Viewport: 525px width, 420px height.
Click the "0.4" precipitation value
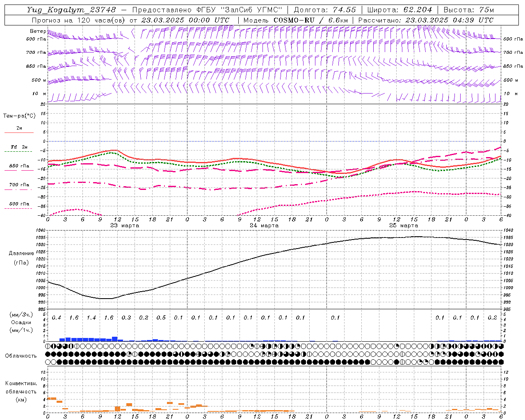coord(57,317)
